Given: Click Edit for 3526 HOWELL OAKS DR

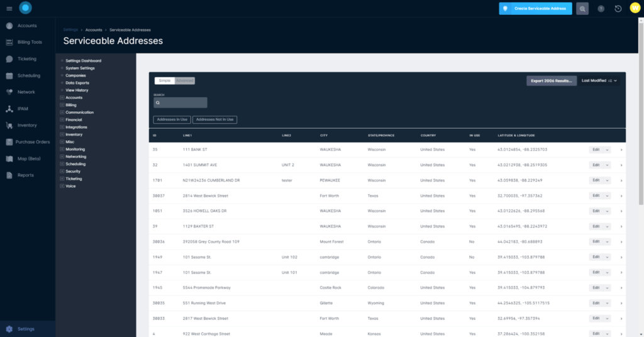Looking at the screenshot, I should point(596,211).
